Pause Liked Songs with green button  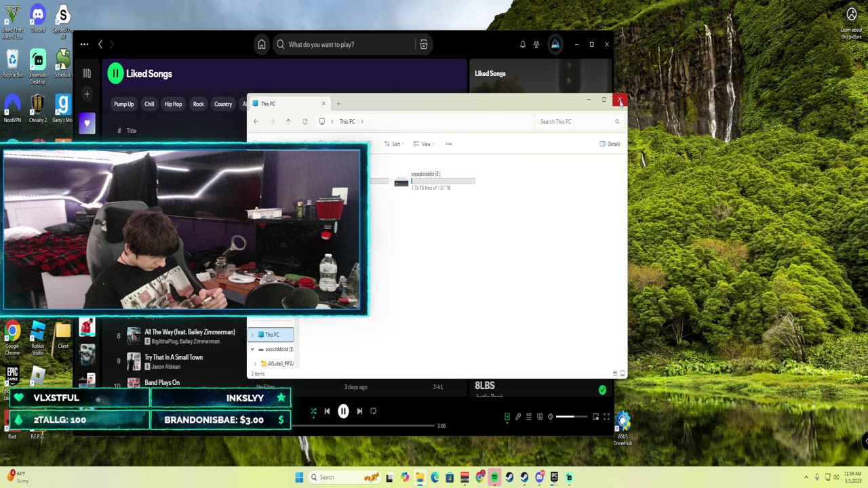point(115,74)
